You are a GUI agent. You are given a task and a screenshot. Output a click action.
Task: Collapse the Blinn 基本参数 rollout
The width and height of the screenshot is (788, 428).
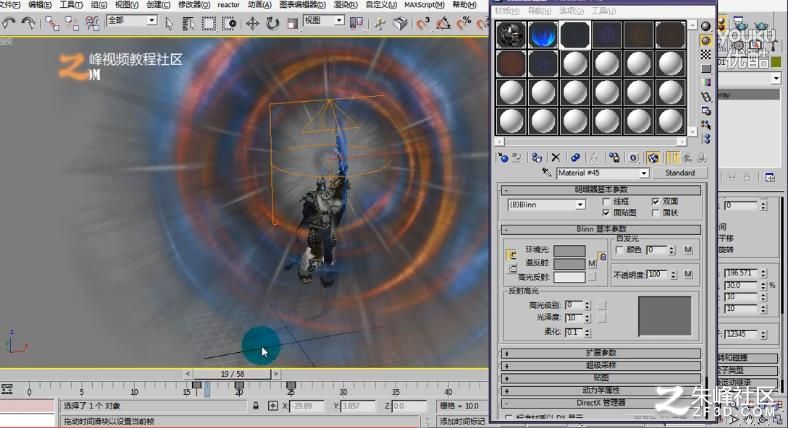601,230
